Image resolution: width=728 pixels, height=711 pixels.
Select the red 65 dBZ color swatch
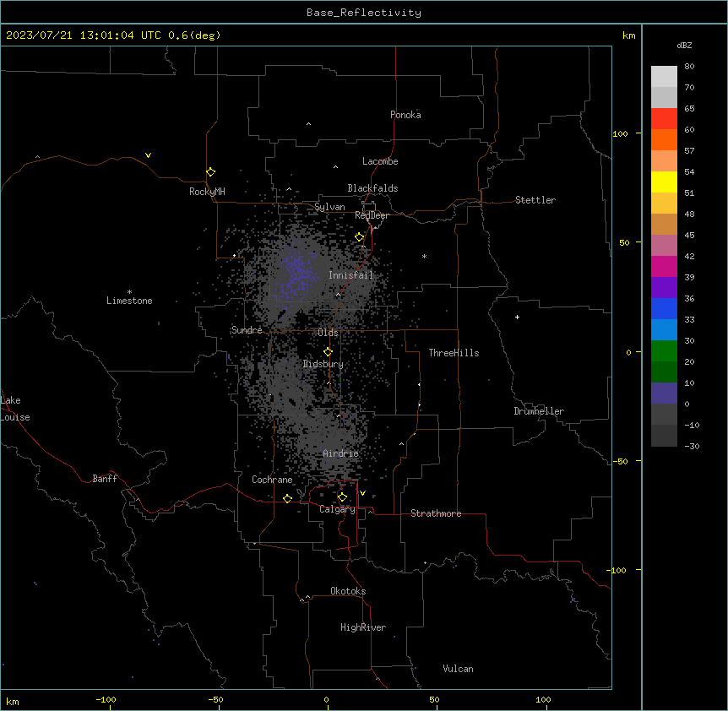pyautogui.click(x=664, y=118)
